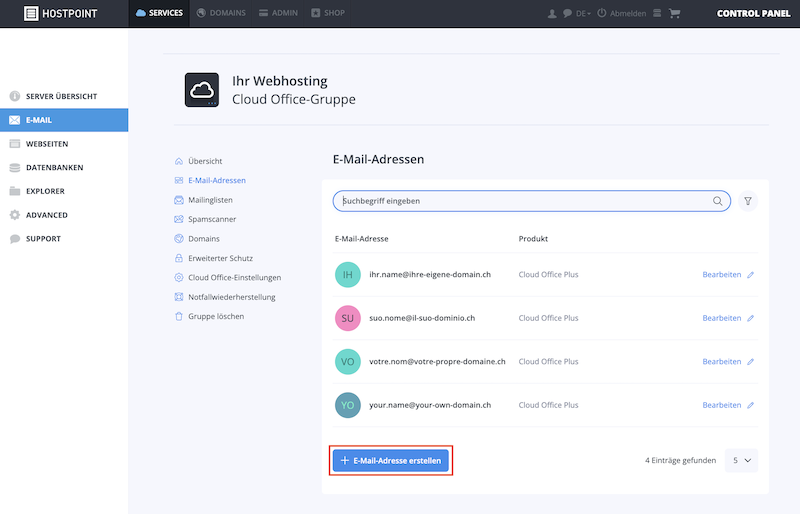Open the filter funnel icon
Viewport: 800px width, 514px height.
point(747,201)
